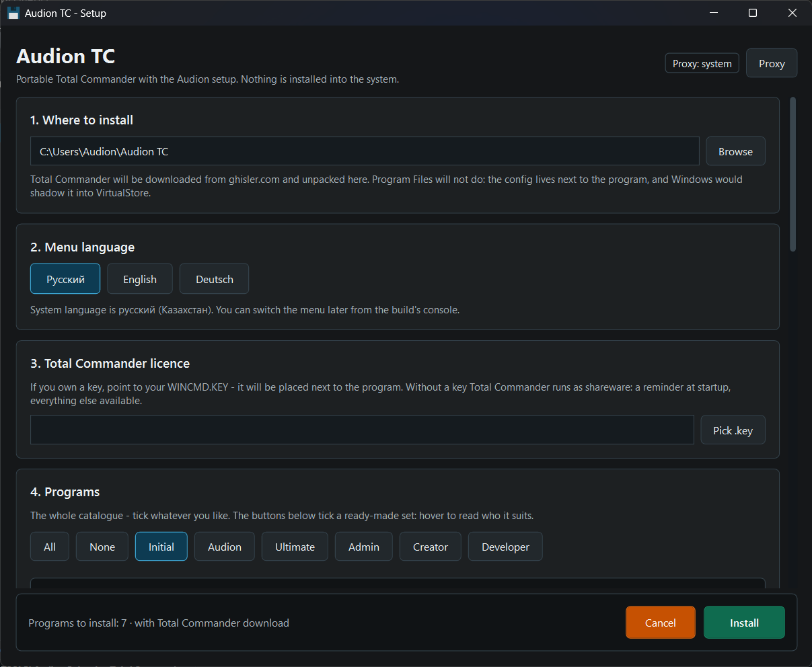Start installation with the Install button

[x=744, y=623]
